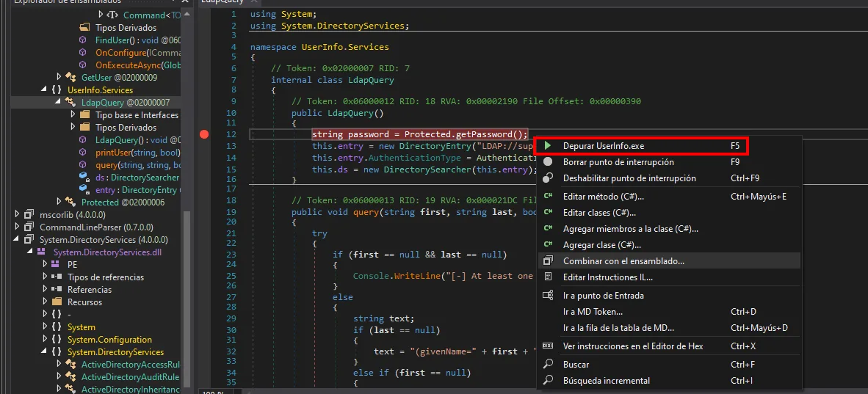
Task: Select OnConfigure method in the tree
Action: click(x=138, y=53)
